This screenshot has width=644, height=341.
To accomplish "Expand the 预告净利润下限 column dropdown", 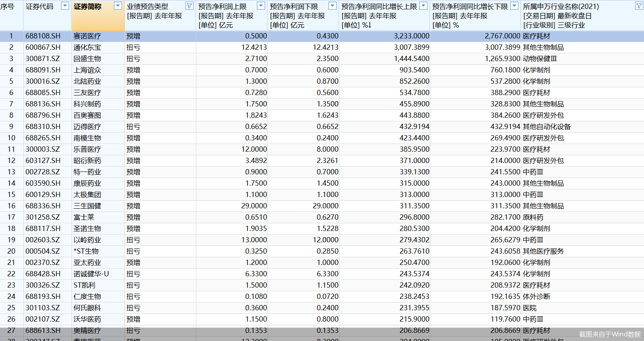I will coord(332,6).
